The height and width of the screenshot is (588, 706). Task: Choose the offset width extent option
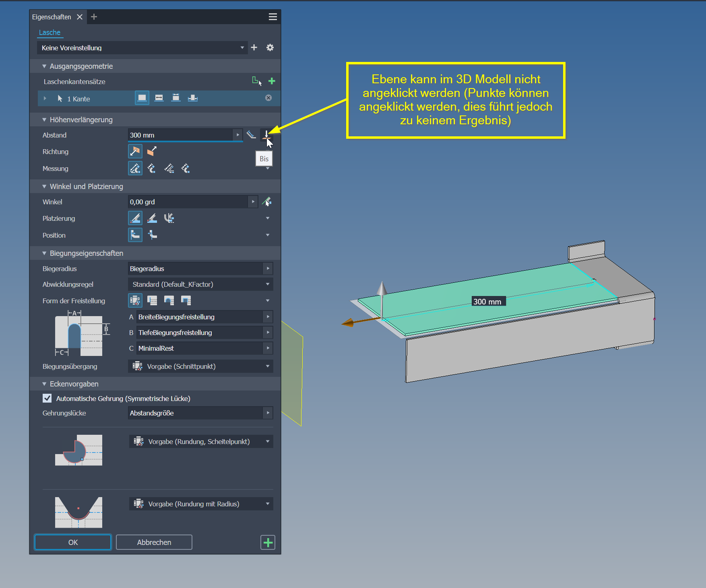coord(176,98)
